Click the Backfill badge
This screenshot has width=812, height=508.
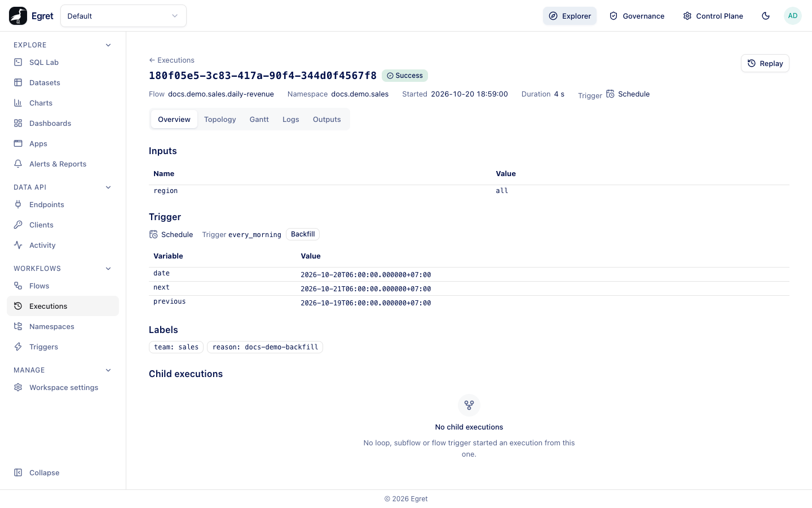[303, 234]
